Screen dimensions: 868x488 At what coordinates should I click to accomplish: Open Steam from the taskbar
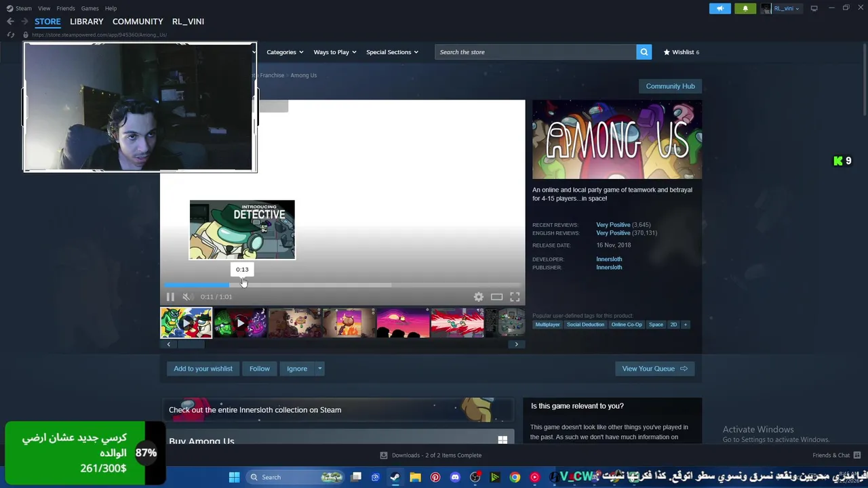point(395,477)
